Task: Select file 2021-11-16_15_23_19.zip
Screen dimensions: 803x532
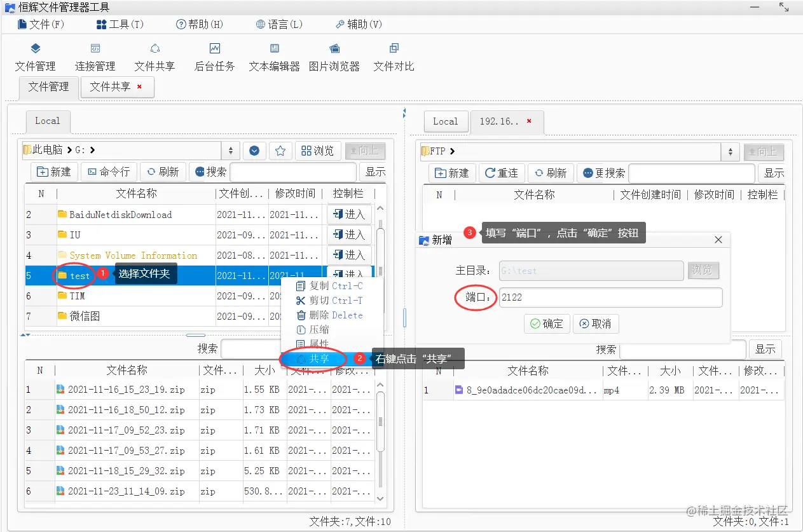Action: tap(198, 390)
